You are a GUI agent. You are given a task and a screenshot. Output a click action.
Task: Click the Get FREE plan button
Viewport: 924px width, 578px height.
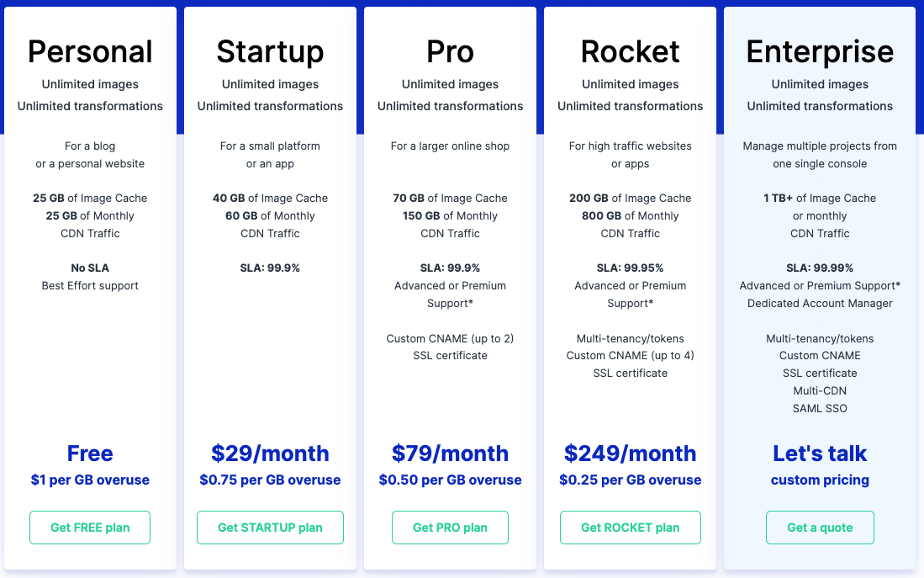click(90, 528)
